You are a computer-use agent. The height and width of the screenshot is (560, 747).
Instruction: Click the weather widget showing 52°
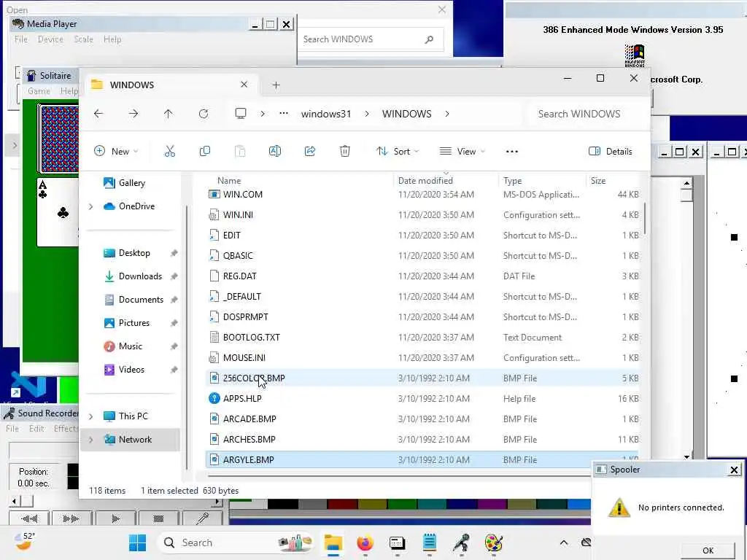click(x=24, y=542)
